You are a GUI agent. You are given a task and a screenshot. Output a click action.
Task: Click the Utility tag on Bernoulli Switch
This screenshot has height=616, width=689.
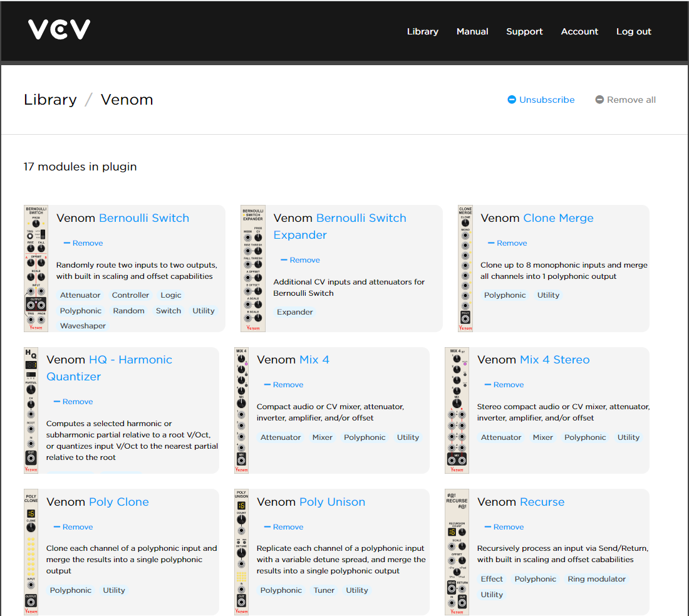204,310
